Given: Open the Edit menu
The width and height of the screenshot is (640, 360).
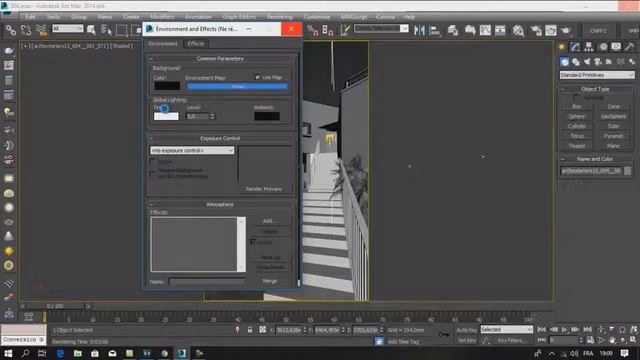Looking at the screenshot, I should 30,17.
